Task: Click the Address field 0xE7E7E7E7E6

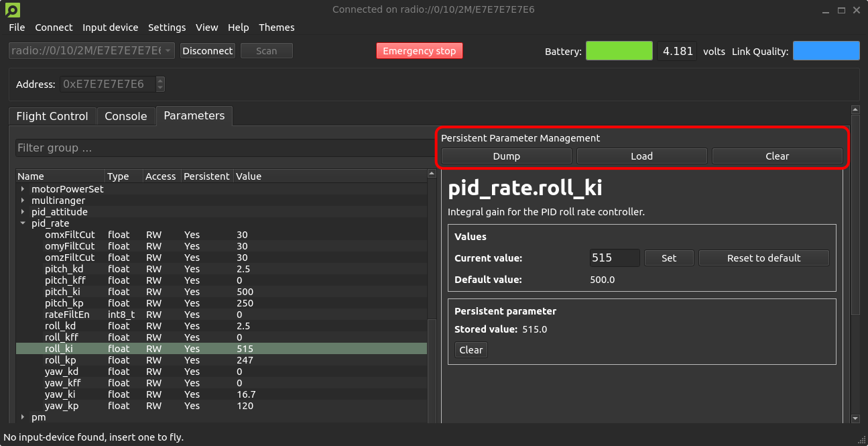Action: pos(107,85)
